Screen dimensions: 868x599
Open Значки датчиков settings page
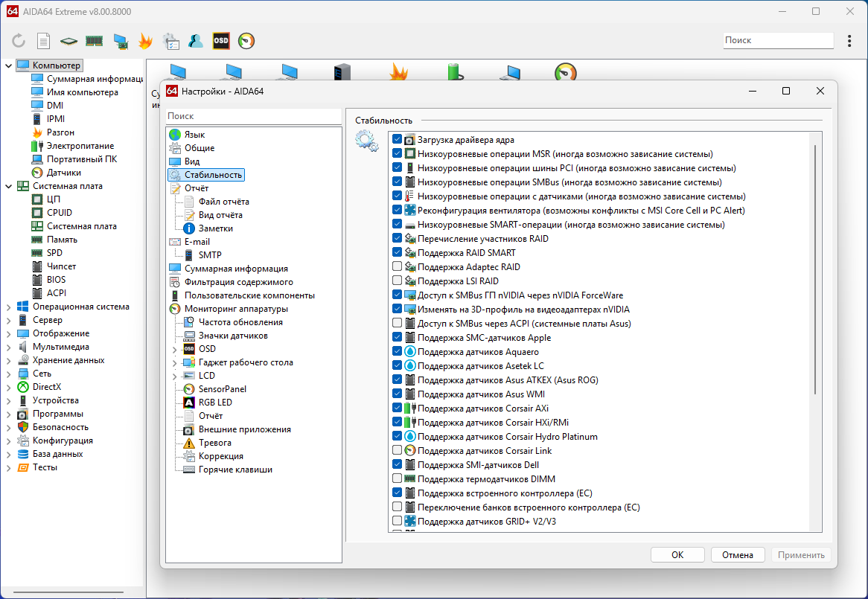pyautogui.click(x=233, y=336)
